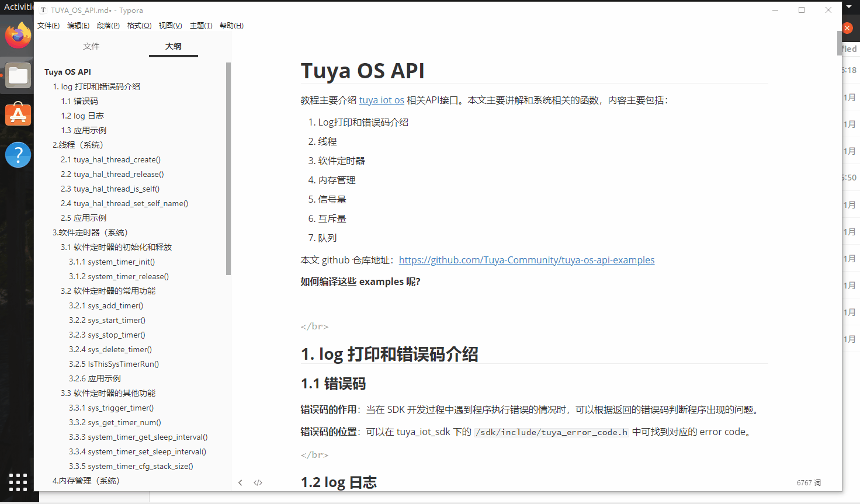Open the github tuya-os-api-examples link
The width and height of the screenshot is (860, 504).
pyautogui.click(x=527, y=260)
